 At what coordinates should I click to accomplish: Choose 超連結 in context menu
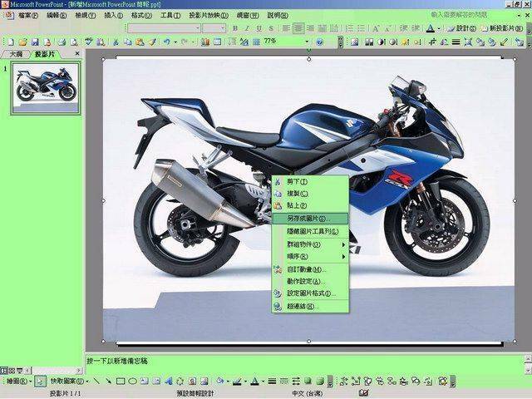[310, 306]
